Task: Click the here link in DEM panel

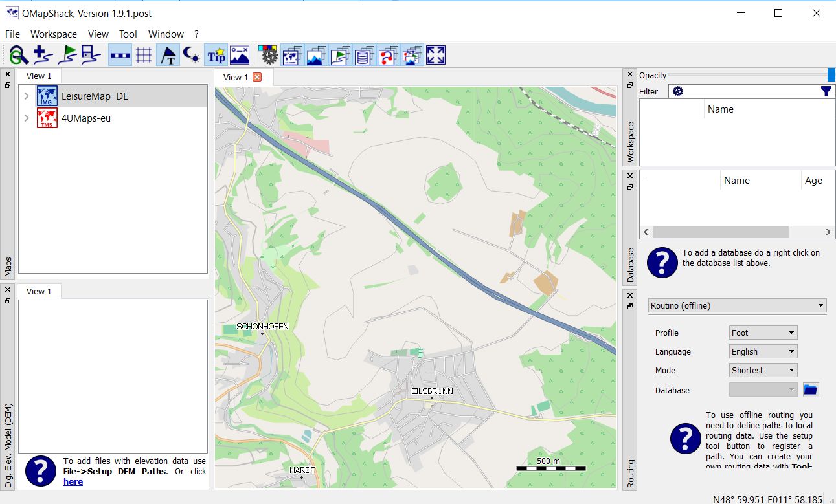Action: pyautogui.click(x=73, y=481)
